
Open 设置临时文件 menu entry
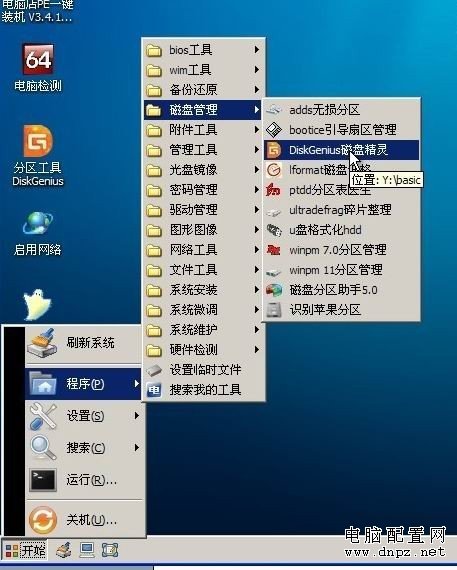click(x=203, y=370)
